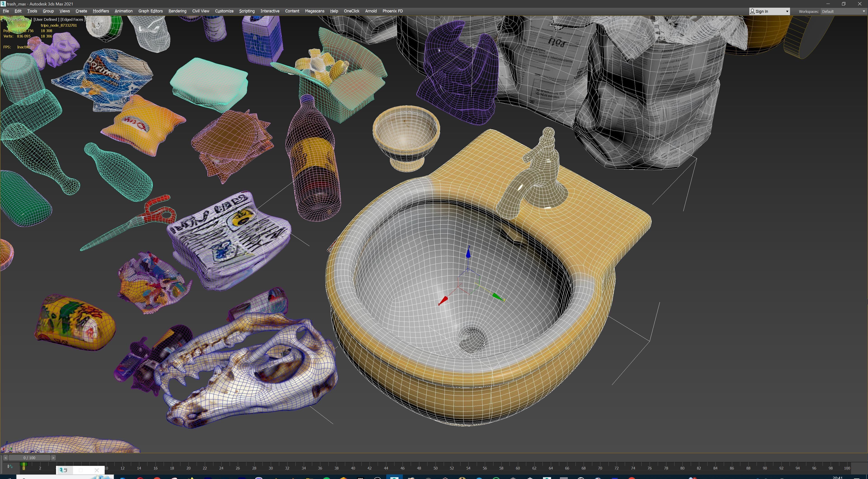This screenshot has width=868, height=479.
Task: Open the Rendering menu
Action: tap(177, 11)
